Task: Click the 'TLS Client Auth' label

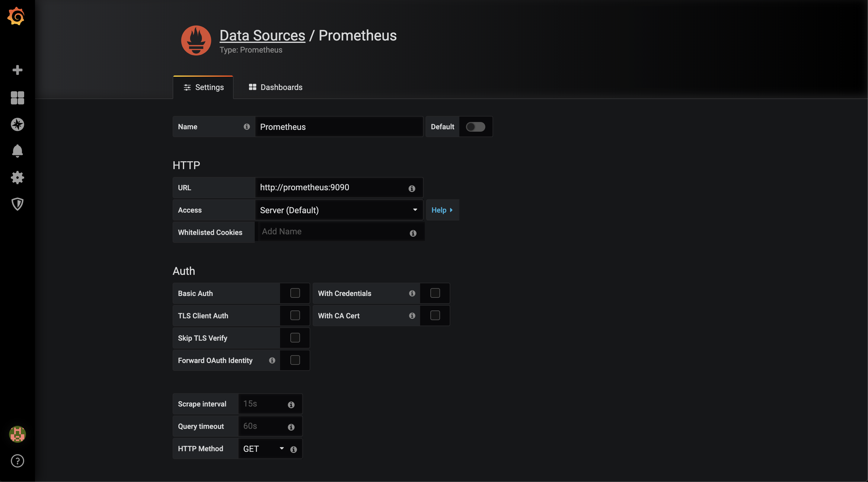Action: (203, 316)
